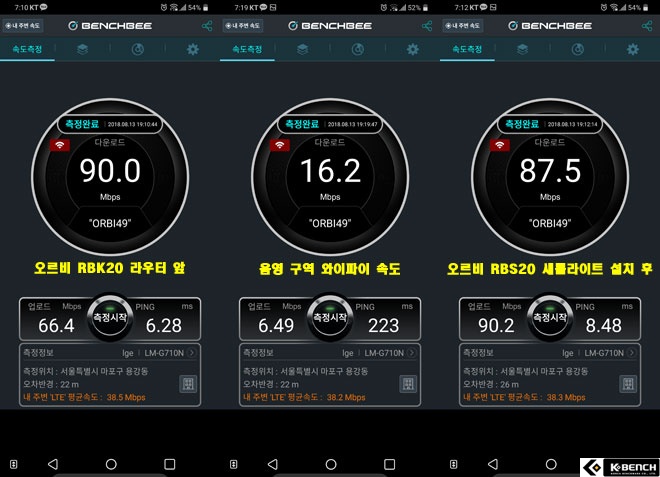Tap recent apps square in 7:10 screen

[170, 464]
